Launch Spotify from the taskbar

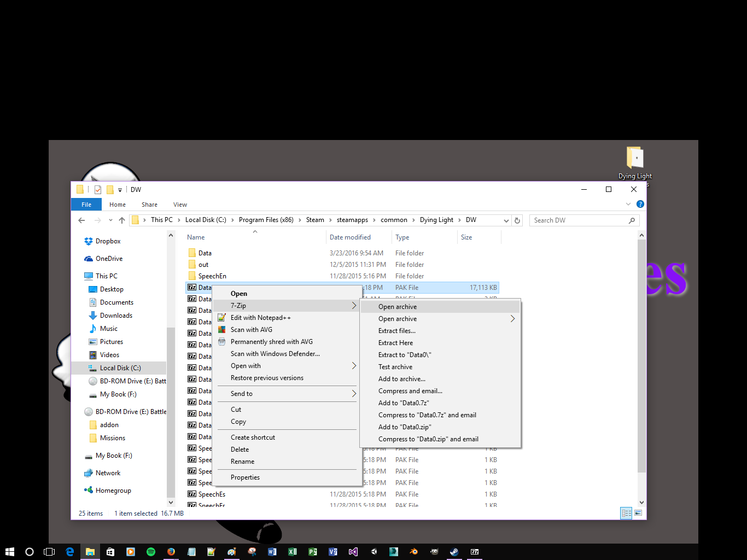click(151, 552)
